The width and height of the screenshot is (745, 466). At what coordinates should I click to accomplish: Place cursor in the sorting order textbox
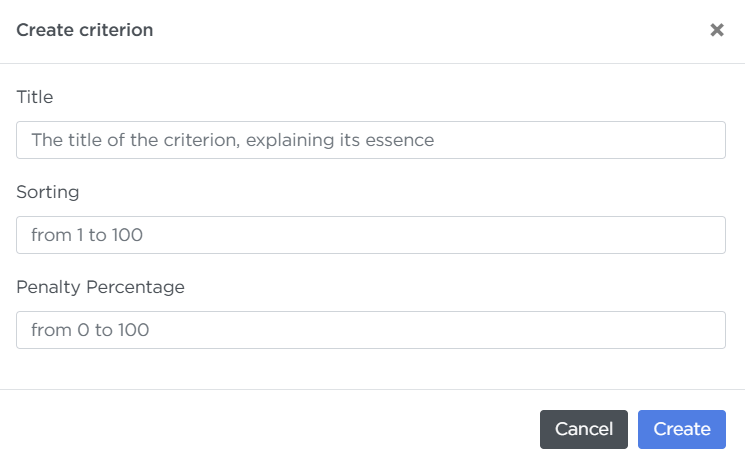click(370, 235)
